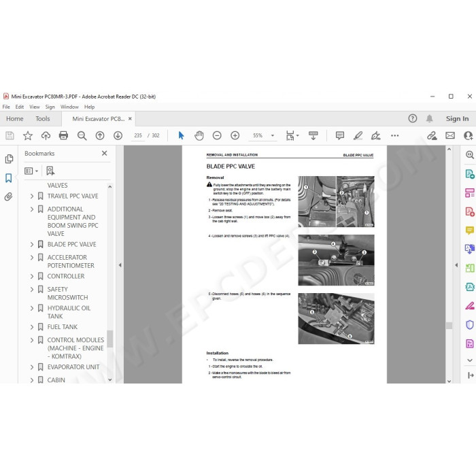Image resolution: width=476 pixels, height=476 pixels.
Task: Go to previous page arrow
Action: tap(100, 135)
